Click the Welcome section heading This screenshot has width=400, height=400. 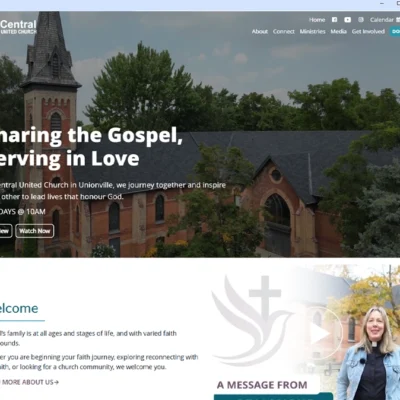pos(18,308)
